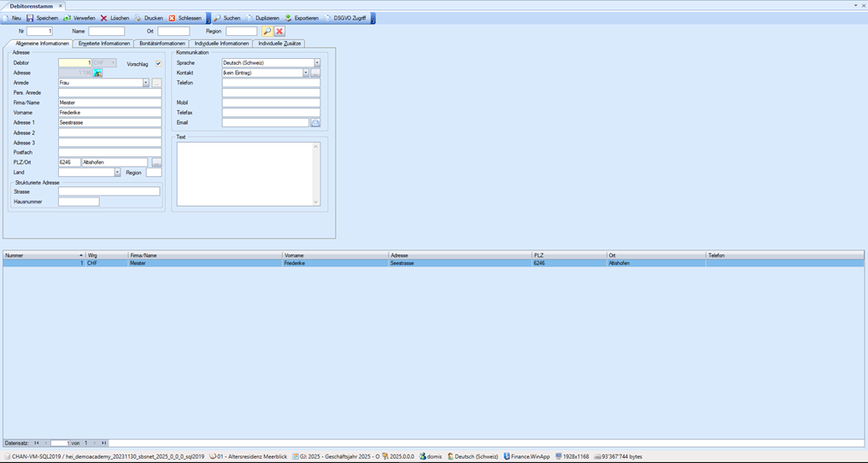868x463 pixels.
Task: Open the Anrede dropdown
Action: [146, 83]
